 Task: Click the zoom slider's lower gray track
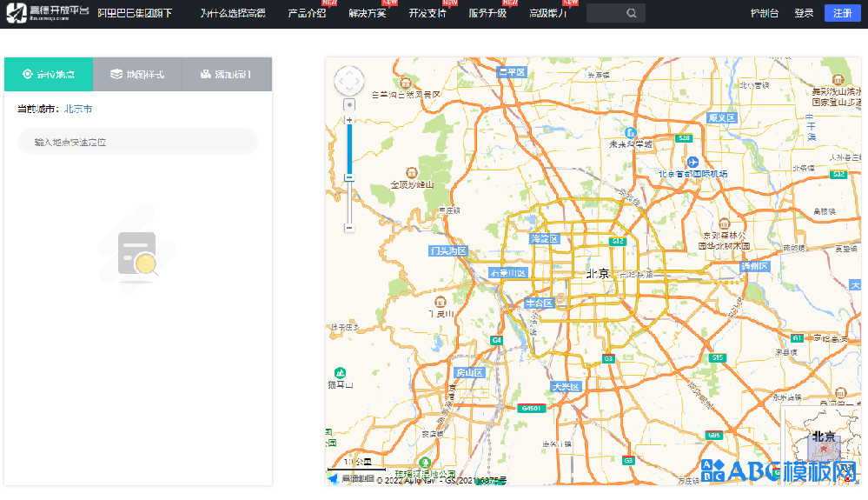[349, 202]
